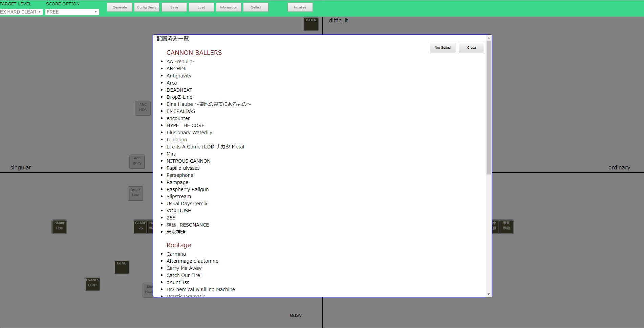Click the Config Search button
The height and width of the screenshot is (328, 644).
[x=147, y=7]
